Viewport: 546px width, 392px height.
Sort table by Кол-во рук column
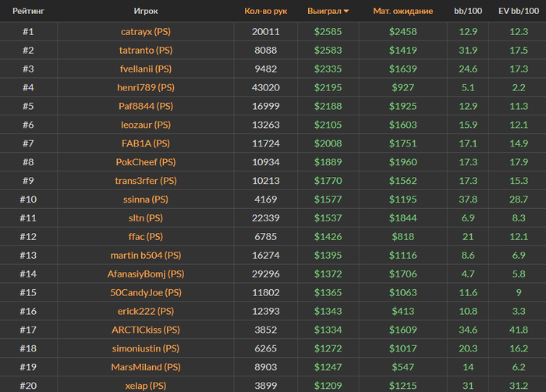[266, 11]
